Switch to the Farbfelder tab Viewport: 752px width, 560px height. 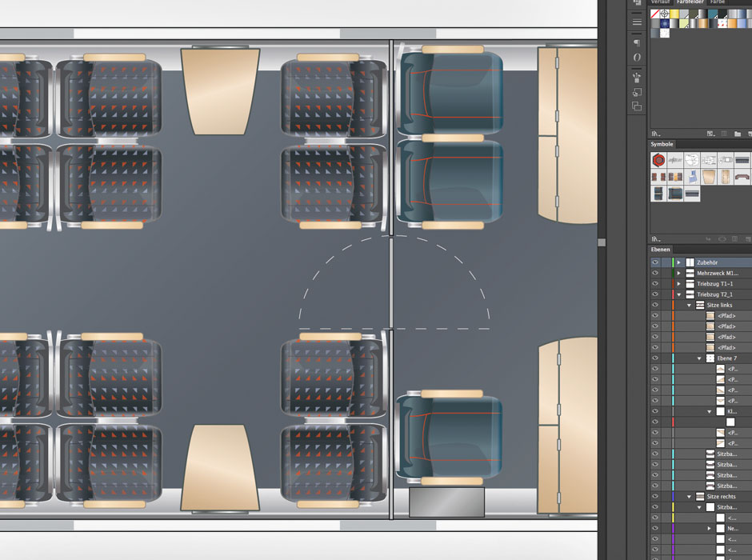(690, 2)
